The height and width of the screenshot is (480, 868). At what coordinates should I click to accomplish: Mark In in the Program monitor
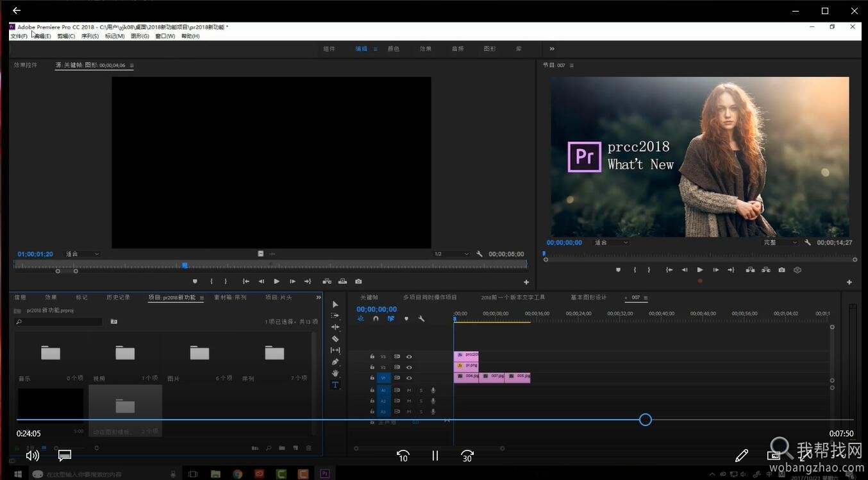point(635,270)
